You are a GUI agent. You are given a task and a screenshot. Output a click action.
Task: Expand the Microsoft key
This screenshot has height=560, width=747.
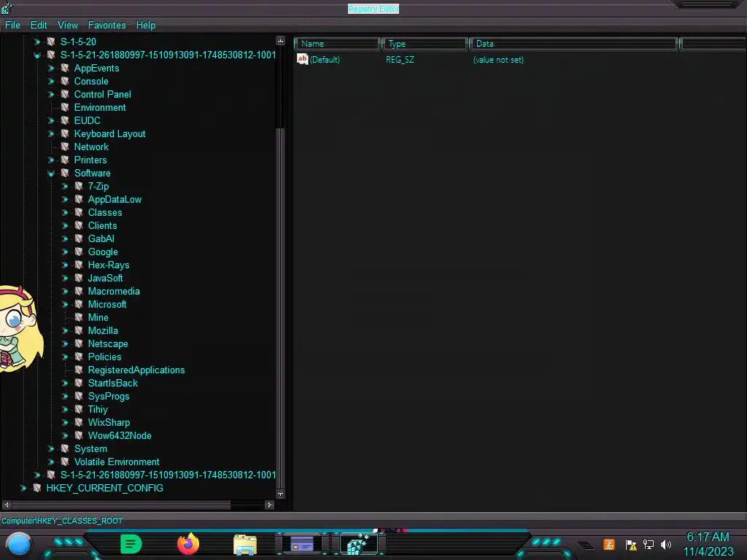[x=65, y=304]
